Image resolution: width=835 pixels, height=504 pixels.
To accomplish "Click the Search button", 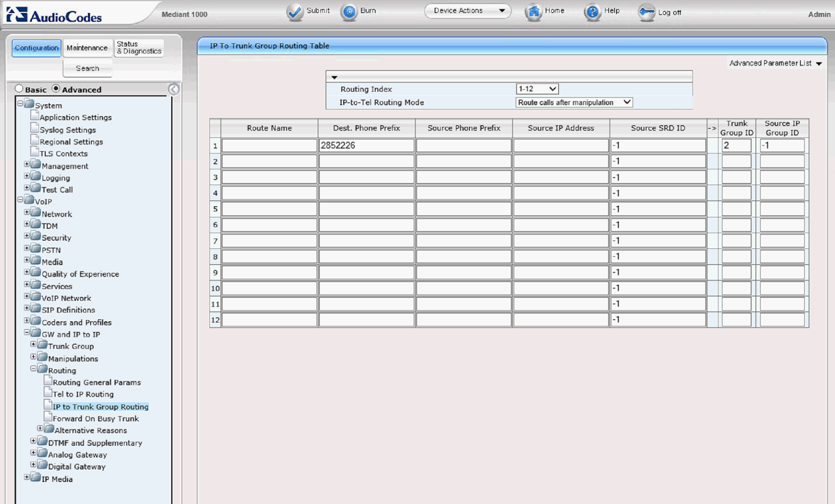I will [87, 68].
